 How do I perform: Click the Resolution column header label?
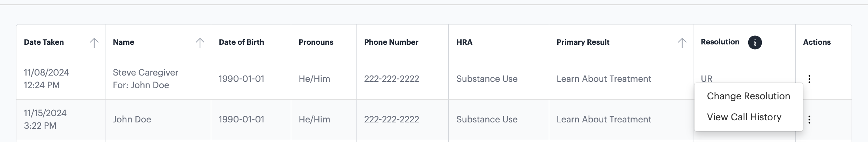click(720, 42)
